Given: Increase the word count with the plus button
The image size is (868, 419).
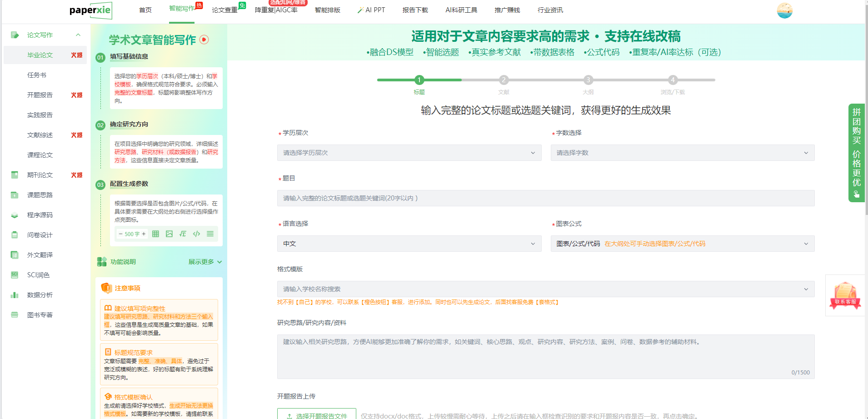Looking at the screenshot, I should click(144, 234).
